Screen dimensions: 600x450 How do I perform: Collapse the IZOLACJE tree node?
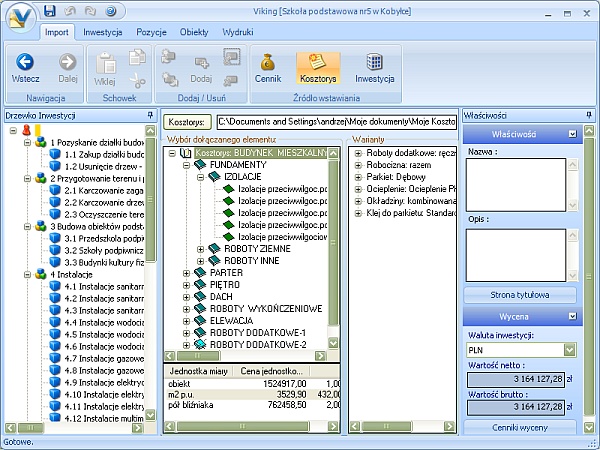(x=200, y=176)
